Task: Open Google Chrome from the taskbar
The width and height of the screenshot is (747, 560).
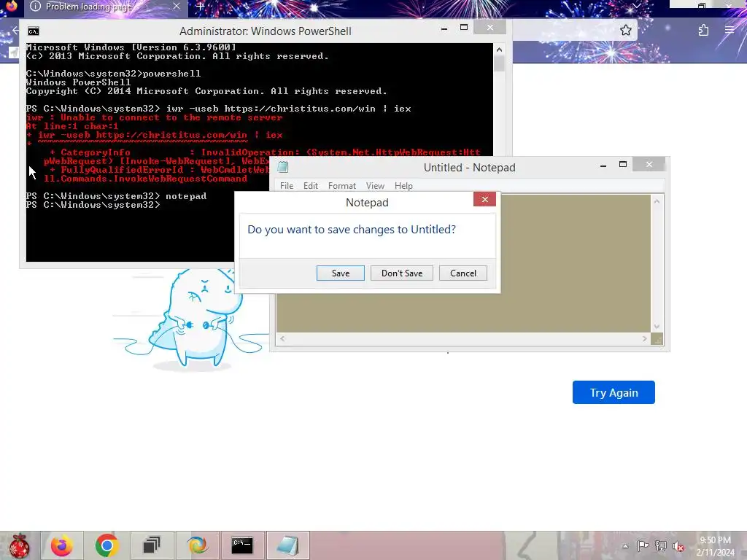Action: click(x=107, y=545)
